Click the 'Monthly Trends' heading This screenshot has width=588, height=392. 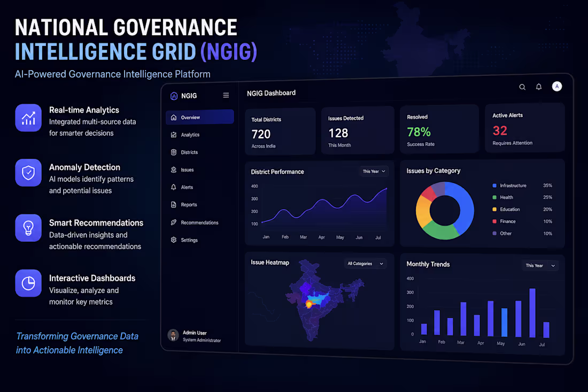(428, 265)
